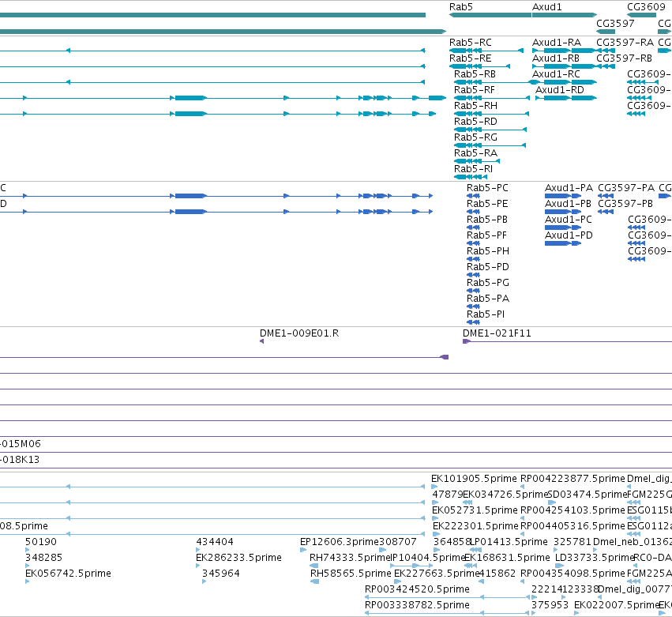Click transcript Axud1-RB

pyautogui.click(x=555, y=58)
